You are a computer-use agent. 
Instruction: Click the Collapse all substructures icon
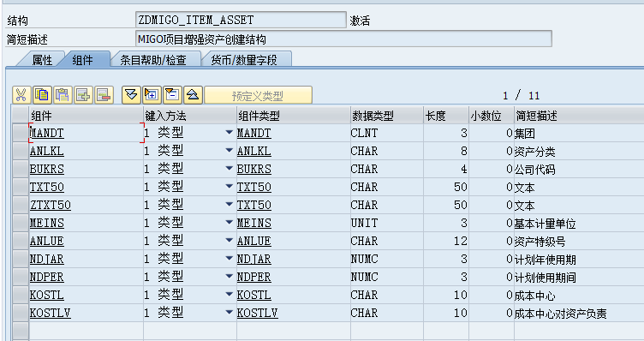pos(172,95)
